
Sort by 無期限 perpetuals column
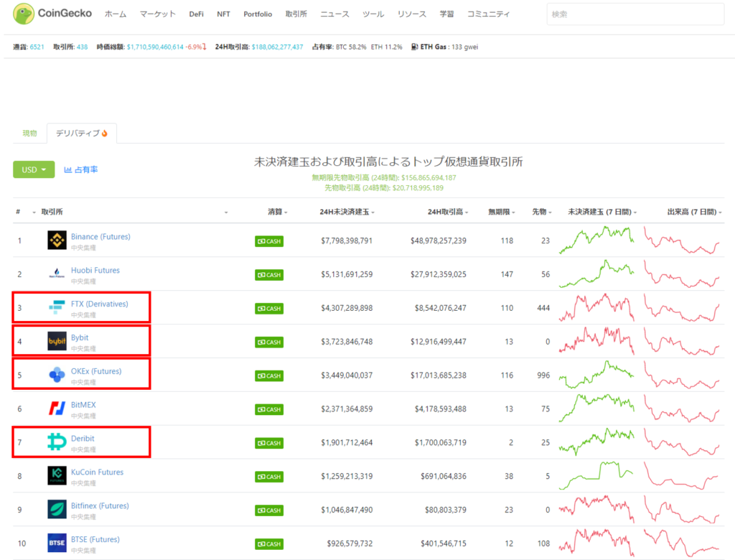[x=502, y=212]
